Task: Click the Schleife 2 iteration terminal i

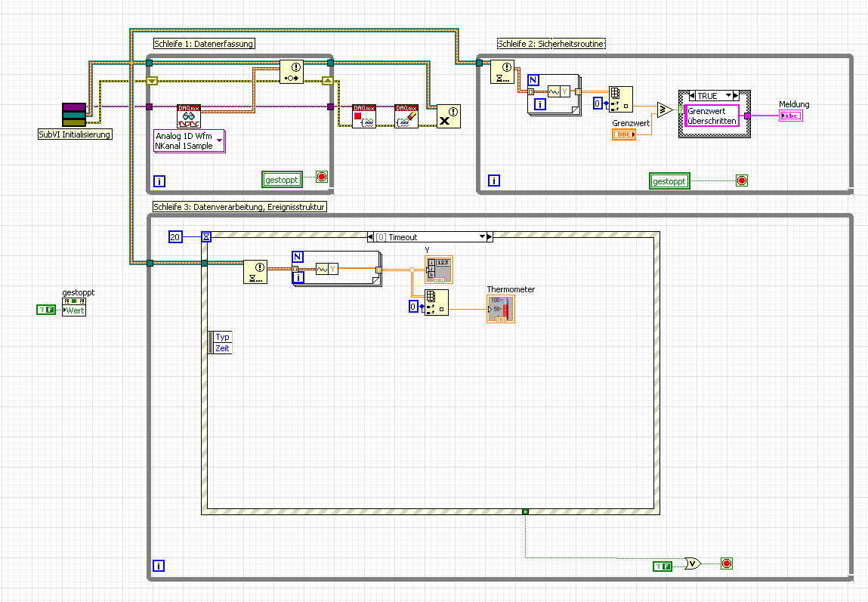Action: click(494, 181)
